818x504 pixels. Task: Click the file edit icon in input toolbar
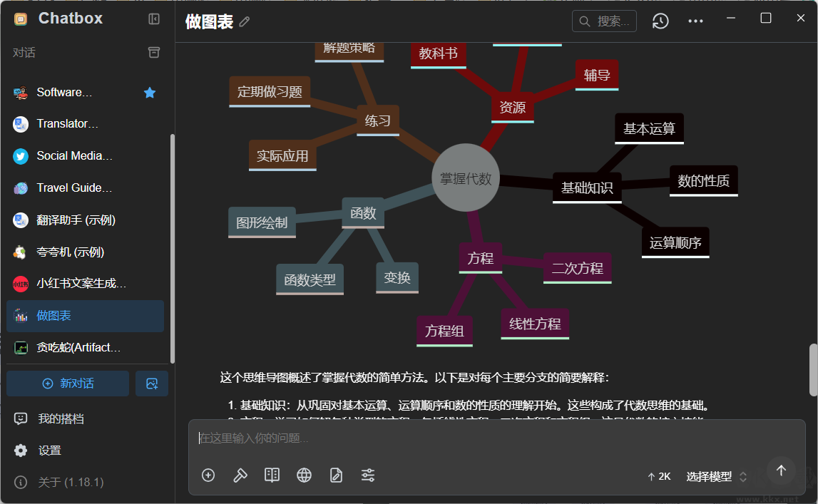(x=336, y=475)
